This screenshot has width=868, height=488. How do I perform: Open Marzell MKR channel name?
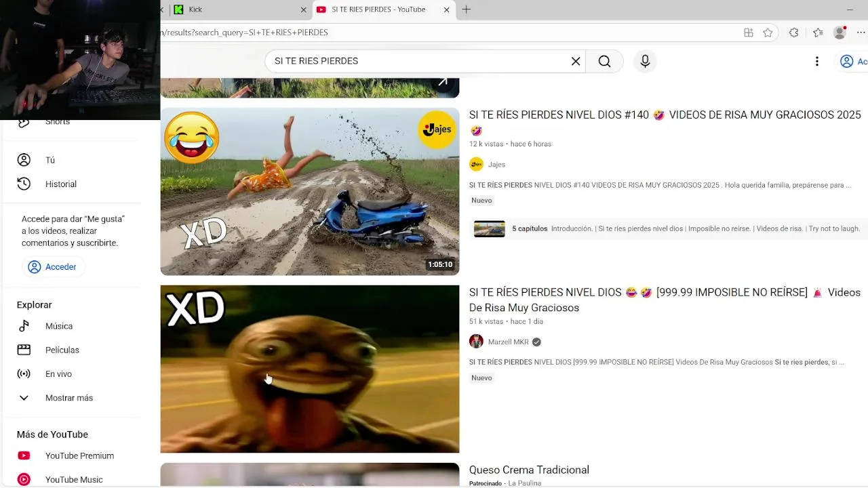(x=508, y=342)
